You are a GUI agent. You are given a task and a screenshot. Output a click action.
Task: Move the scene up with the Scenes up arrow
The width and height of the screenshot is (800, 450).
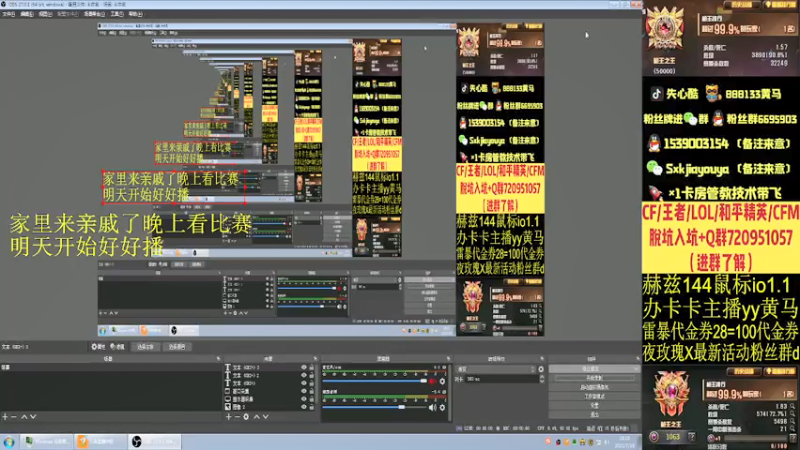24,417
